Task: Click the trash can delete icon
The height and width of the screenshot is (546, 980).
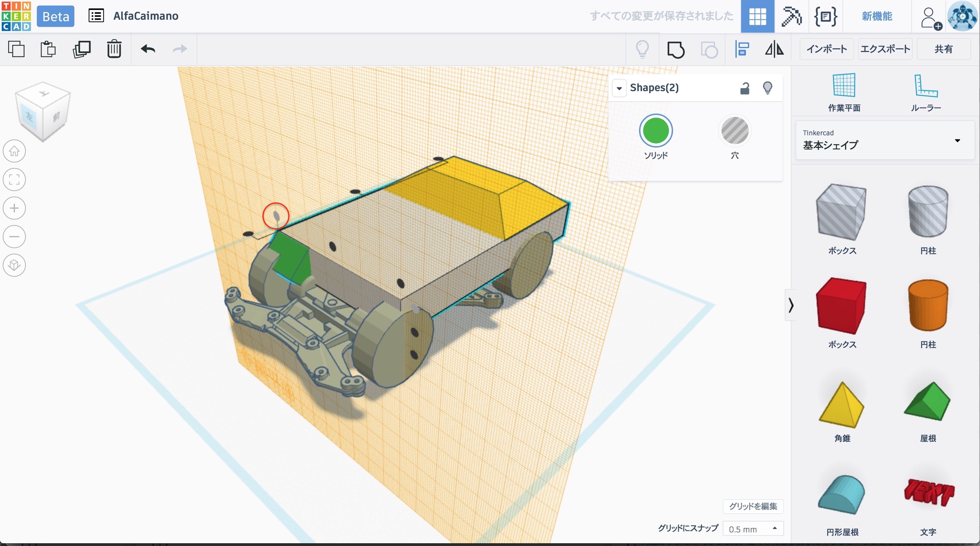Action: 114,49
